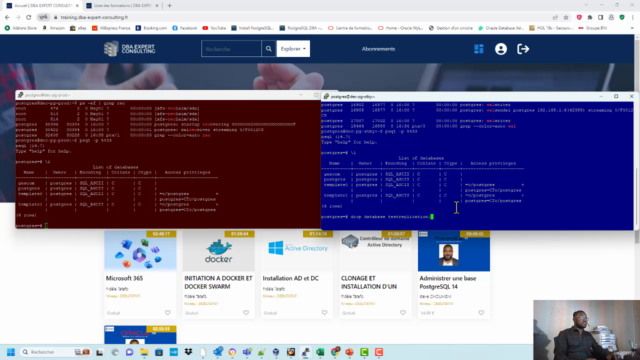Open the Microsoft 365 course title
Image resolution: width=640 pixels, height=360 pixels.
124,278
